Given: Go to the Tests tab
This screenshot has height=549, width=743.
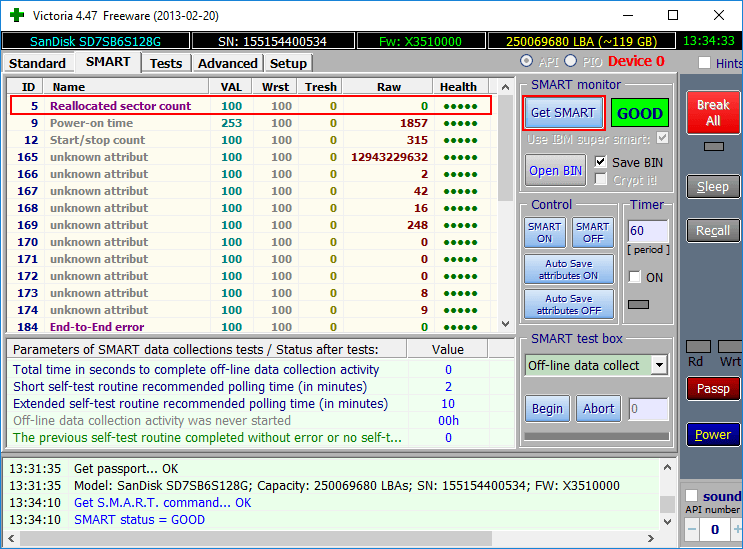Looking at the screenshot, I should 166,63.
